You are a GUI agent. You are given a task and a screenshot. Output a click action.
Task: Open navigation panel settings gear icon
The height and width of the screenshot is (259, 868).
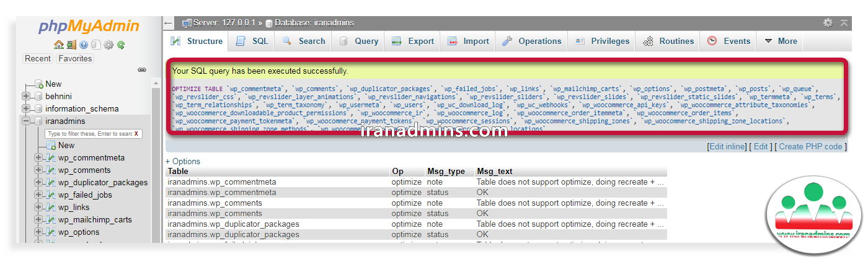[x=108, y=45]
